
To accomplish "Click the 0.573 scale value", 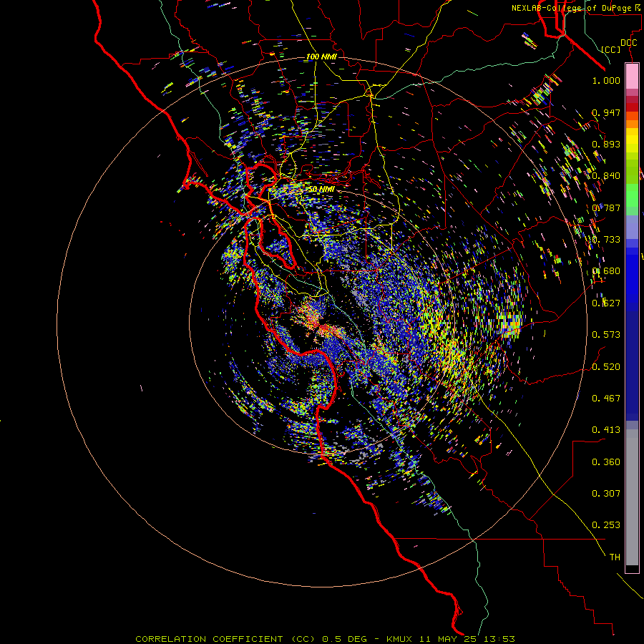I will (606, 335).
